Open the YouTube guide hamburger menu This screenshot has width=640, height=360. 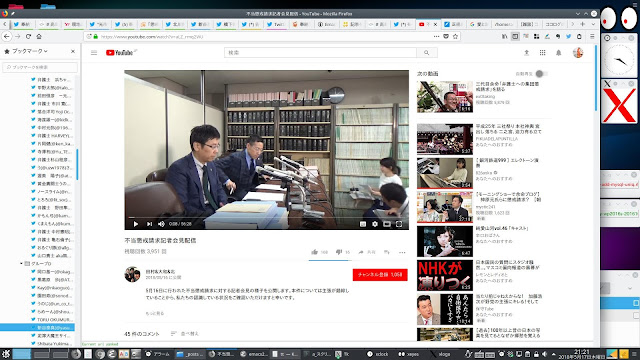94,53
